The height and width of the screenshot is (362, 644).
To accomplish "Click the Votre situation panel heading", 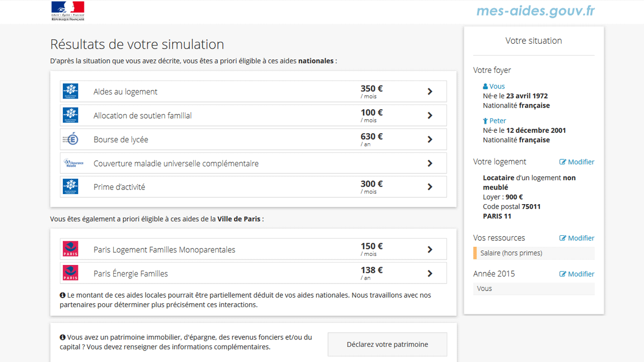I will [534, 41].
